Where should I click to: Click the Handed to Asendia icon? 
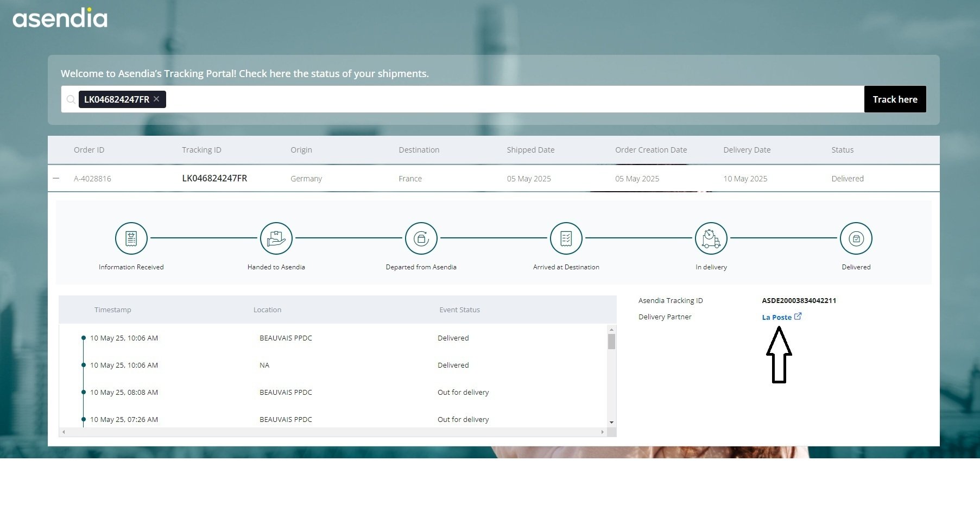coord(276,238)
